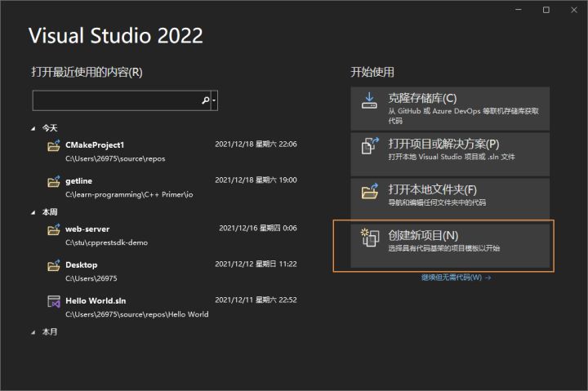Click the 继续但无需代码(W) link
Image resolution: width=588 pixels, height=391 pixels.
point(456,278)
